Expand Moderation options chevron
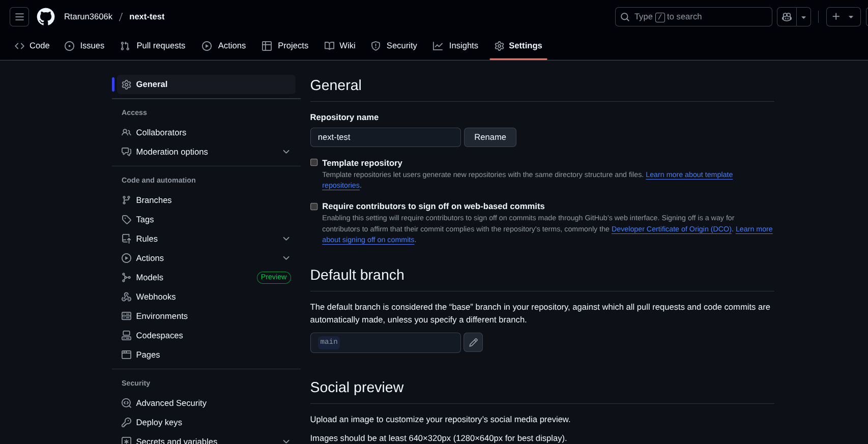The height and width of the screenshot is (444, 868). click(286, 152)
